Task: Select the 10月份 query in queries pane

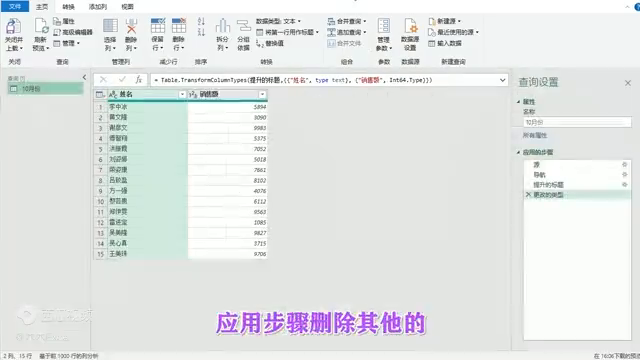Action: click(x=45, y=89)
